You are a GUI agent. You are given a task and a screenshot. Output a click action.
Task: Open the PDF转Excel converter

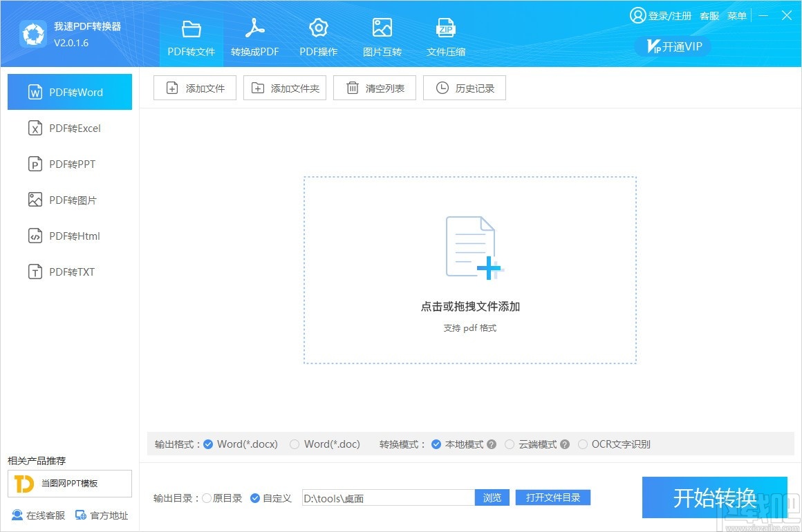tap(69, 128)
